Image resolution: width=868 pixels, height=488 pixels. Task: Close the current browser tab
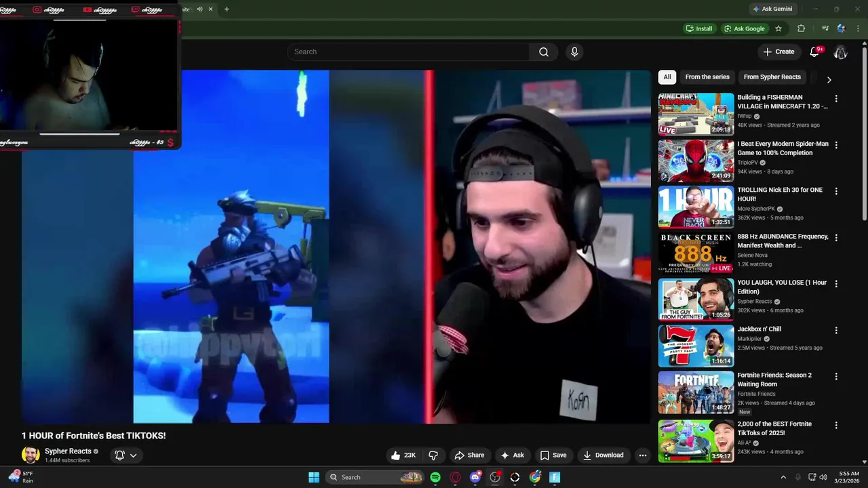pyautogui.click(x=211, y=9)
